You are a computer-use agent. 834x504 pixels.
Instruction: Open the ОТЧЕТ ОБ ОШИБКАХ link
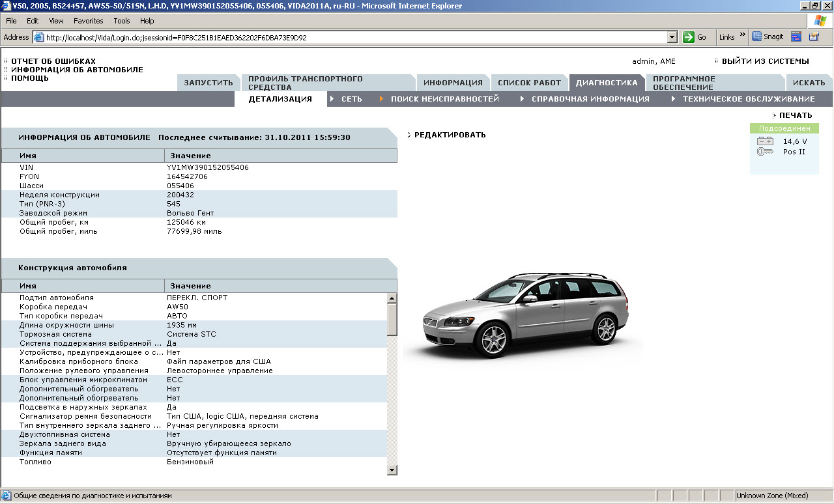(x=53, y=61)
